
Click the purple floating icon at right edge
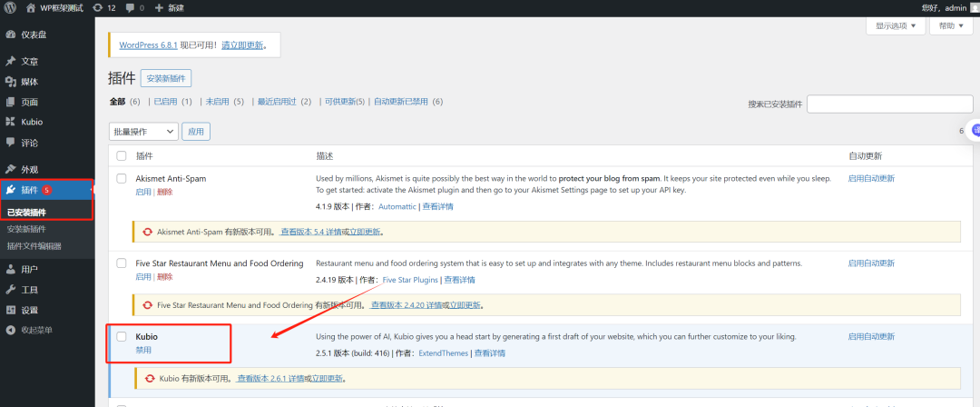[x=975, y=130]
